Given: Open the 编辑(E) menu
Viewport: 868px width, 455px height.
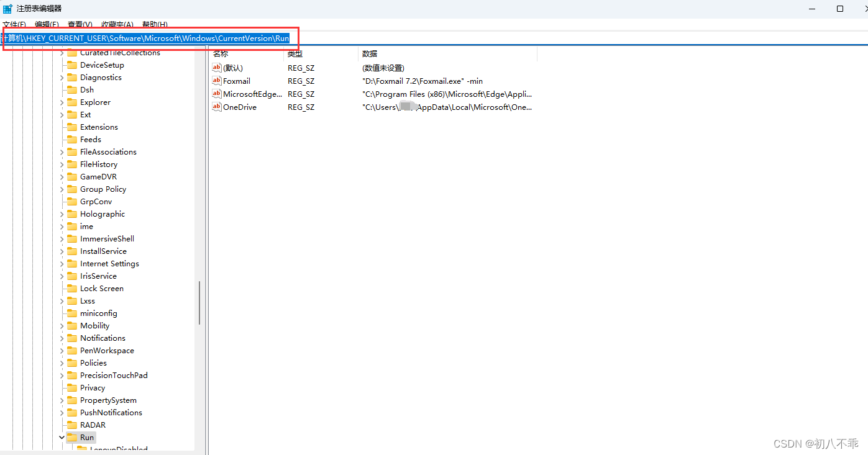Looking at the screenshot, I should pos(47,24).
